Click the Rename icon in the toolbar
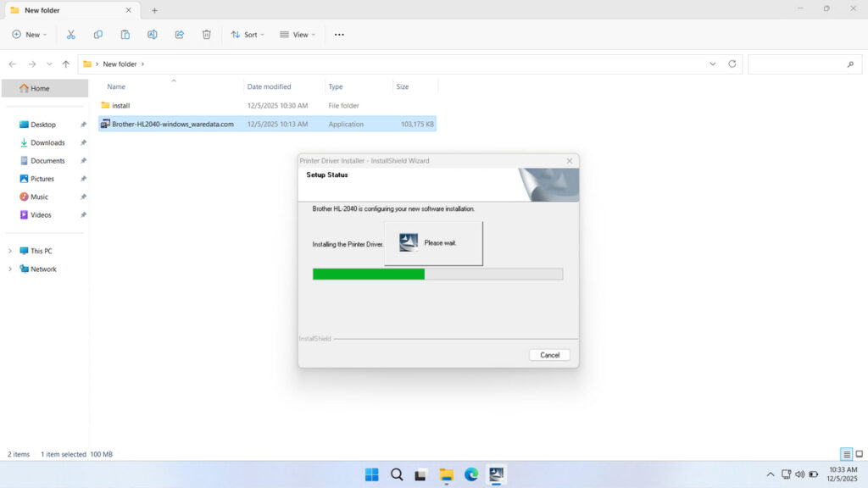This screenshot has width=868, height=488. (153, 34)
